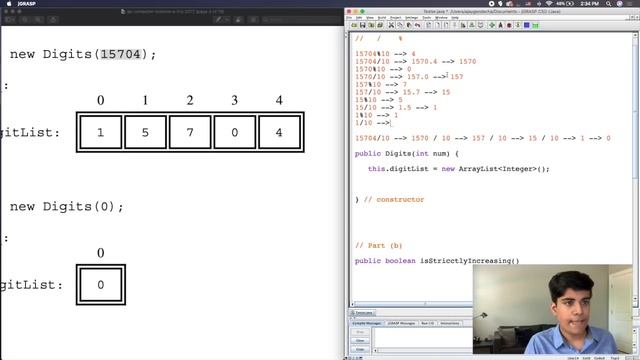Image resolution: width=640 pixels, height=360 pixels.
Task: Click the Share icon in Preview toolbar
Action: point(53,19)
